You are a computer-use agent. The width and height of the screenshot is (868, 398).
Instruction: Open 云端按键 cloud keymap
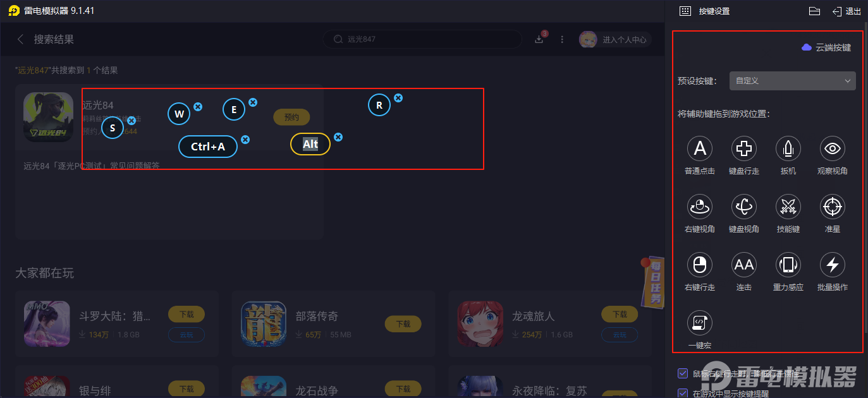coord(826,47)
